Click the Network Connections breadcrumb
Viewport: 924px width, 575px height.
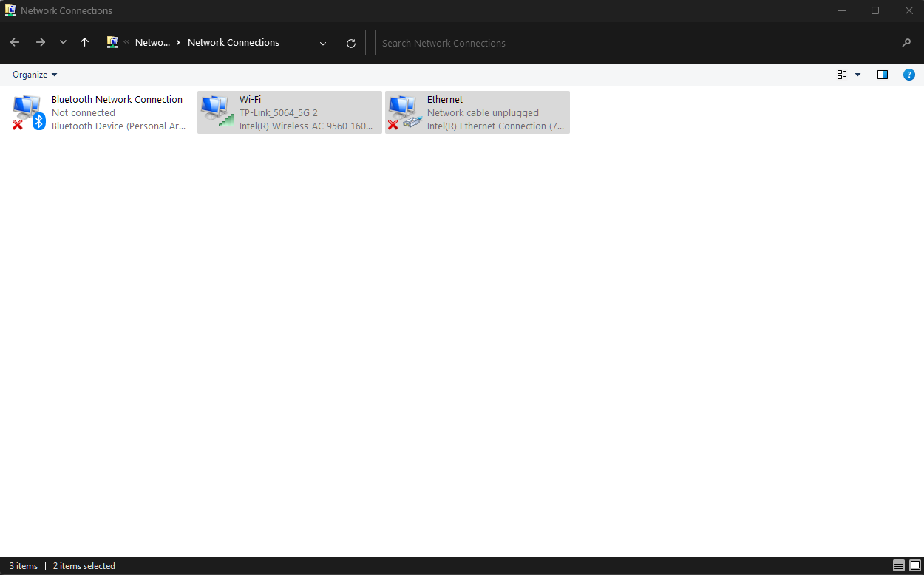pyautogui.click(x=234, y=43)
